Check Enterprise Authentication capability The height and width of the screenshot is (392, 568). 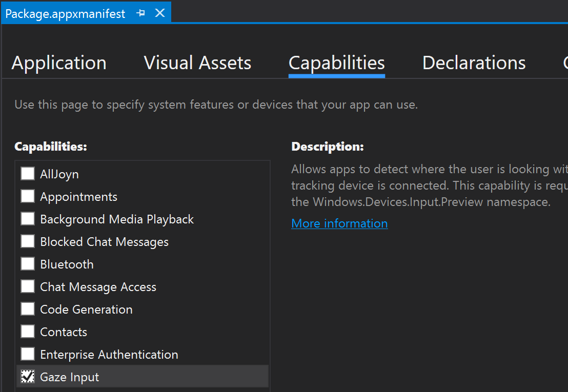(x=28, y=354)
